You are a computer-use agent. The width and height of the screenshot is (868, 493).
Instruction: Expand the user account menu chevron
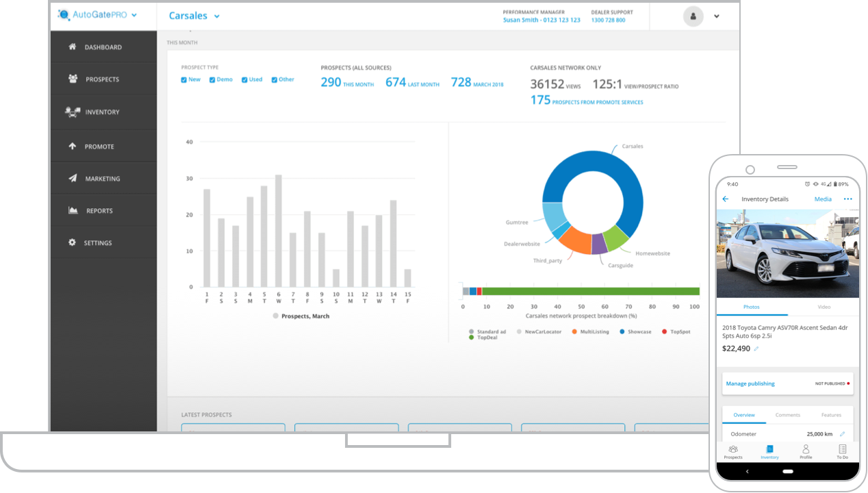tap(716, 16)
